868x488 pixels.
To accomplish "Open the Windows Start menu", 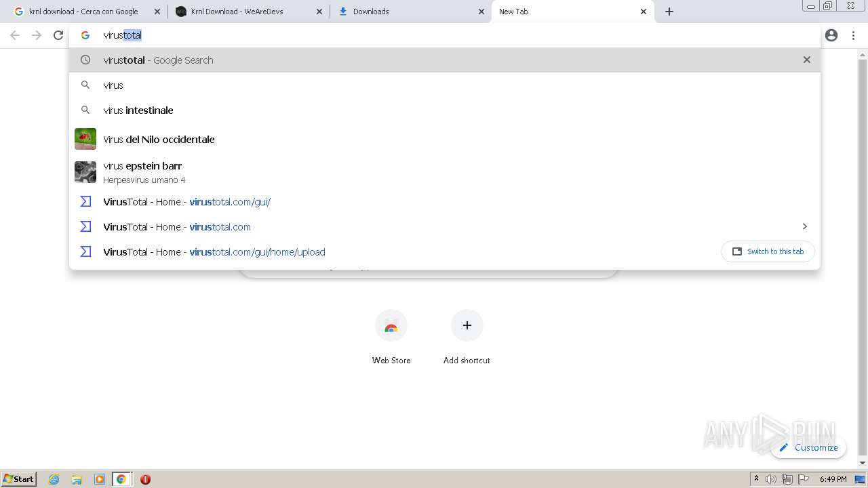I will (x=19, y=479).
